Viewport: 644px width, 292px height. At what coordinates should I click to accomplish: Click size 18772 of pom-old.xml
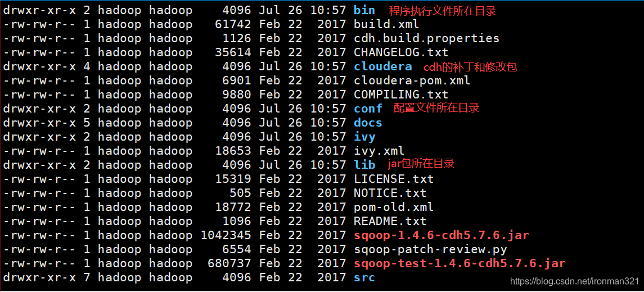tap(233, 207)
